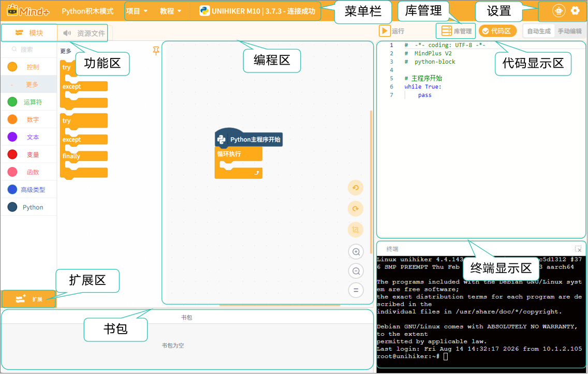Open the 扩展 extensions button

[x=29, y=299]
